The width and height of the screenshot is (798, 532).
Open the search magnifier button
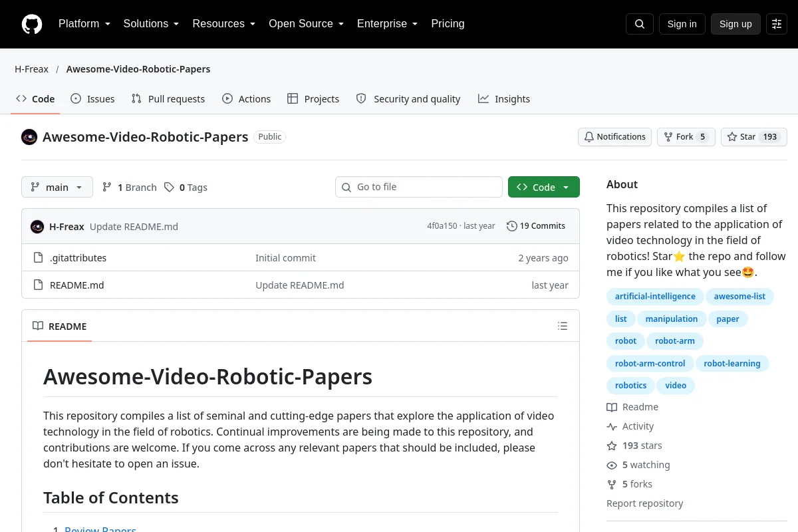640,24
